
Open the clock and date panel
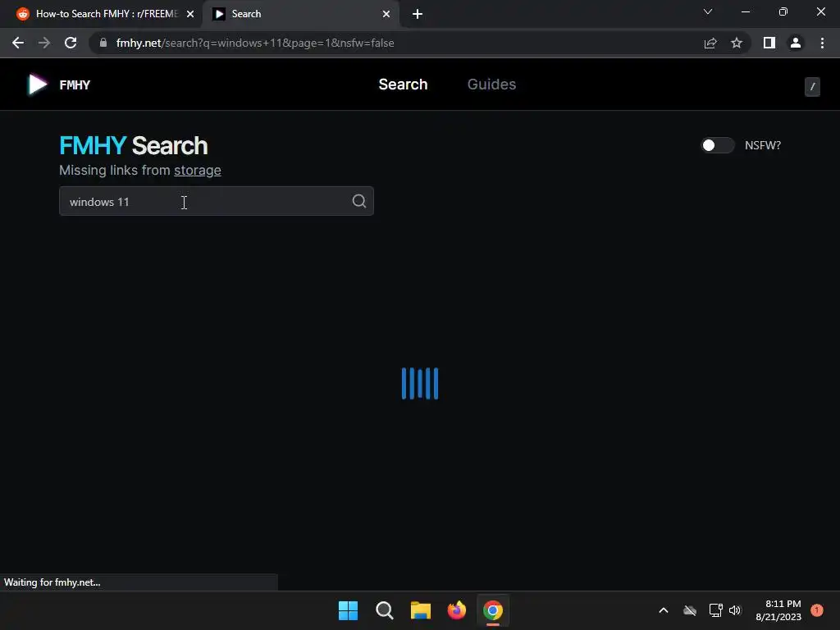[x=778, y=610]
